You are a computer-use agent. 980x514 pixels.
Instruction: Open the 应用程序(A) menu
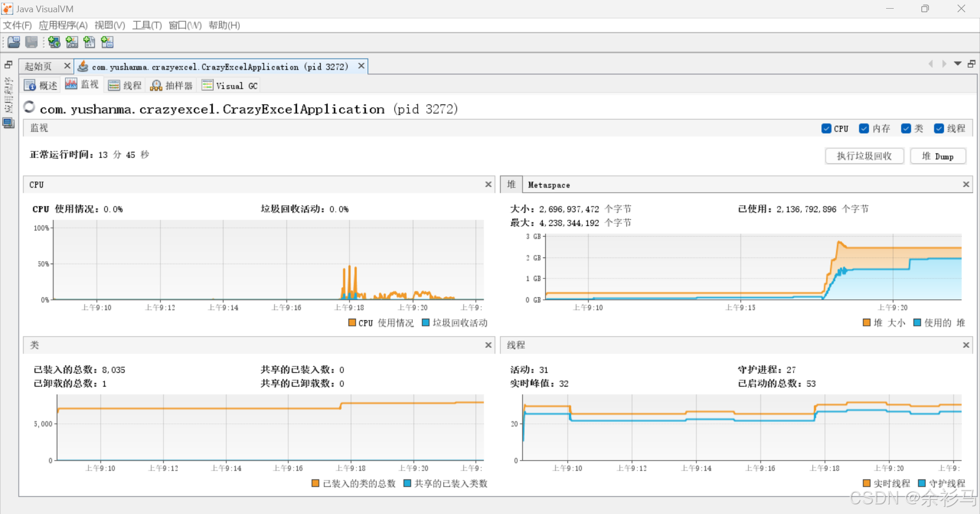click(63, 25)
